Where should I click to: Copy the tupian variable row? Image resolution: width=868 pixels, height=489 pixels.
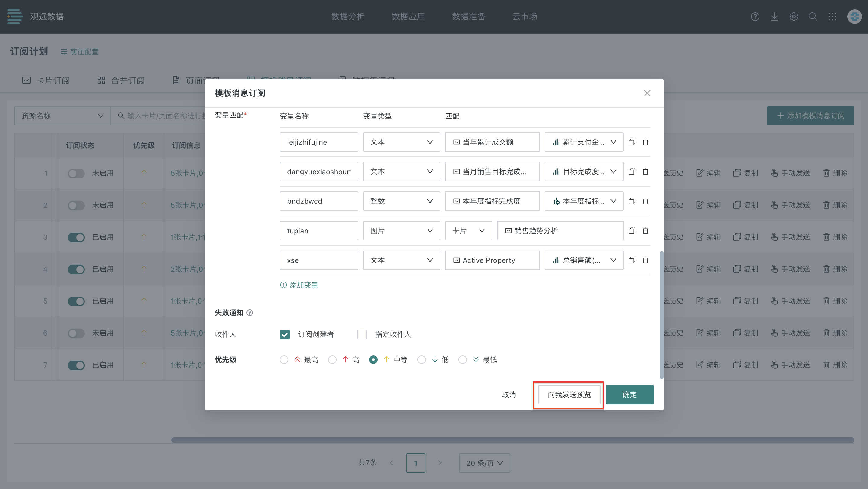[632, 231]
